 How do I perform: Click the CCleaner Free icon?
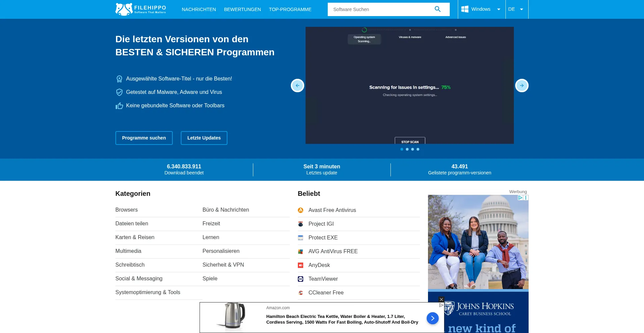tap(301, 293)
